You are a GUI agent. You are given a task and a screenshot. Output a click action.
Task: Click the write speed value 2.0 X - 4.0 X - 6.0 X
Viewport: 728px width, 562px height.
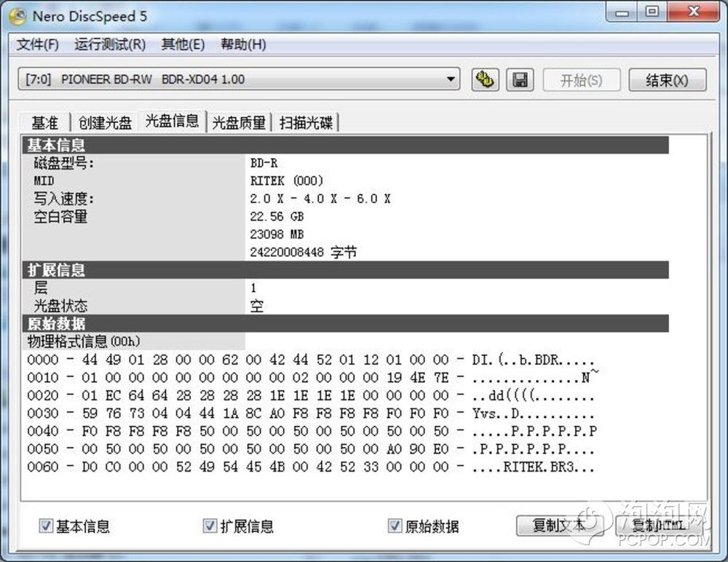320,199
